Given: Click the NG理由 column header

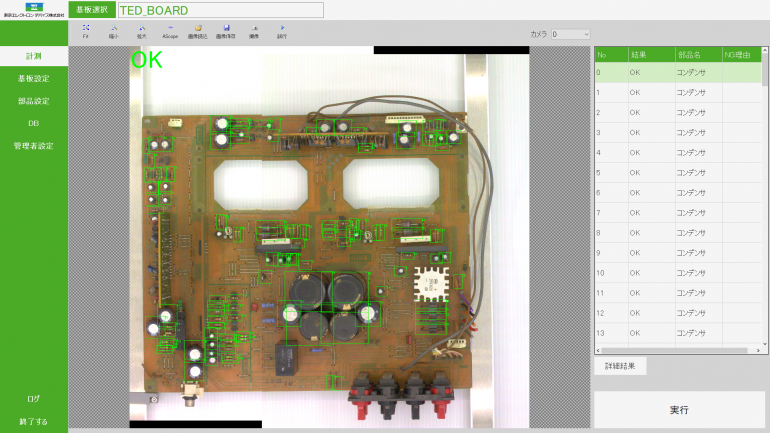Looking at the screenshot, I should tap(742, 55).
